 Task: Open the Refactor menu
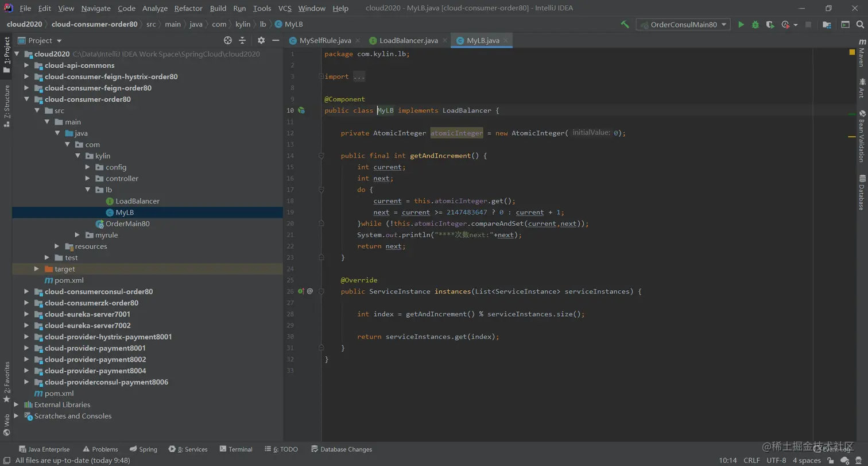[x=188, y=8]
